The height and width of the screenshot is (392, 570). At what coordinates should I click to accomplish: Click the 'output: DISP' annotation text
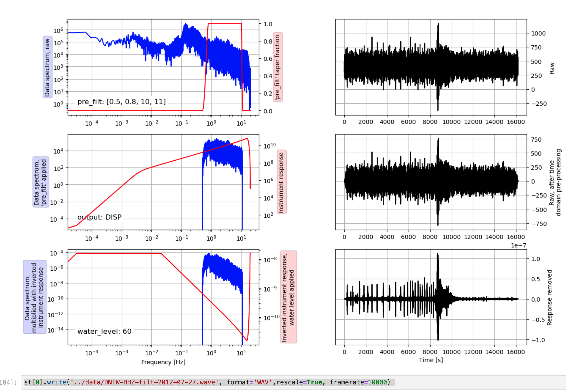click(x=99, y=217)
